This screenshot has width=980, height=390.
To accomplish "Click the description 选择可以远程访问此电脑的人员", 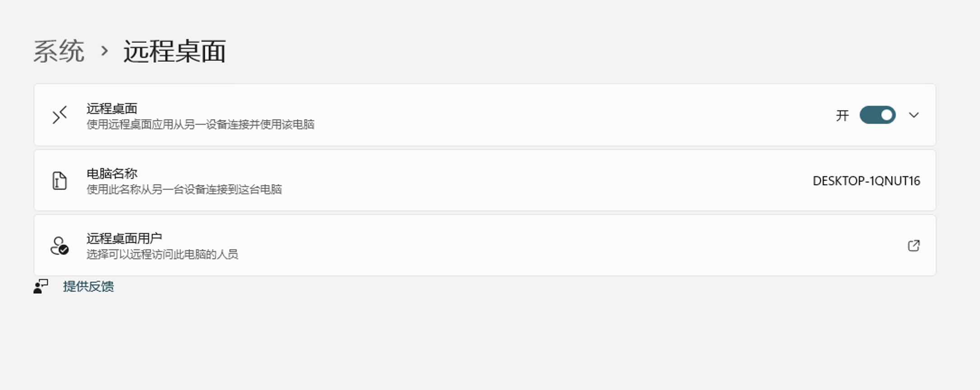I will point(162,255).
